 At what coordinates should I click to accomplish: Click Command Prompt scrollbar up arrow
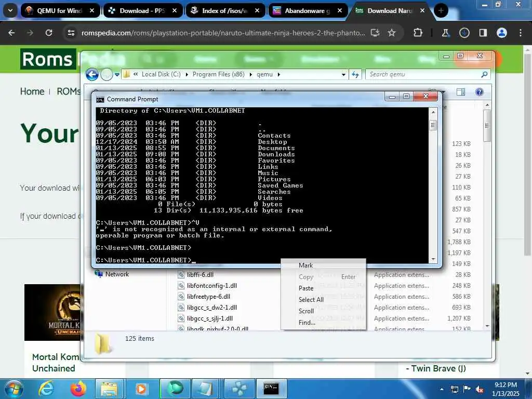point(433,112)
